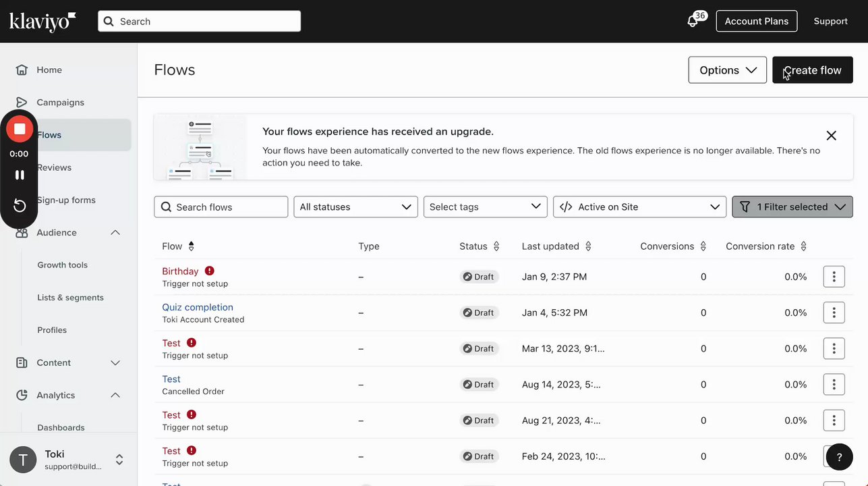The image size is (868, 486).
Task: Click the help question mark button
Action: [839, 457]
